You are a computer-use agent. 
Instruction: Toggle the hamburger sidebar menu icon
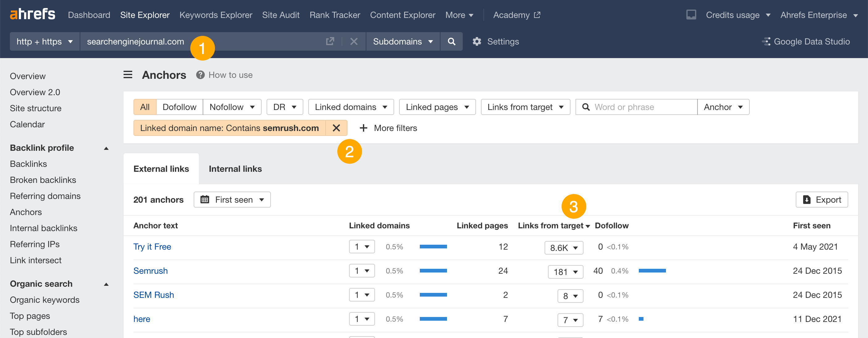(x=128, y=74)
